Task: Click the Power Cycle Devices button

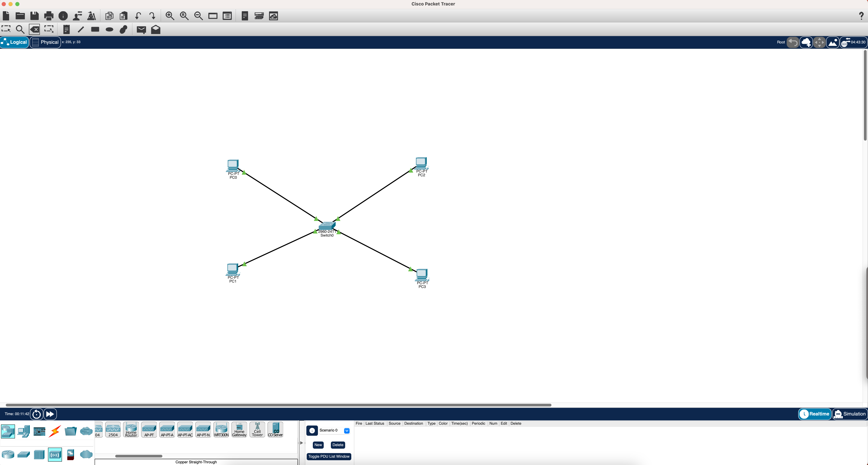Action: [x=36, y=414]
